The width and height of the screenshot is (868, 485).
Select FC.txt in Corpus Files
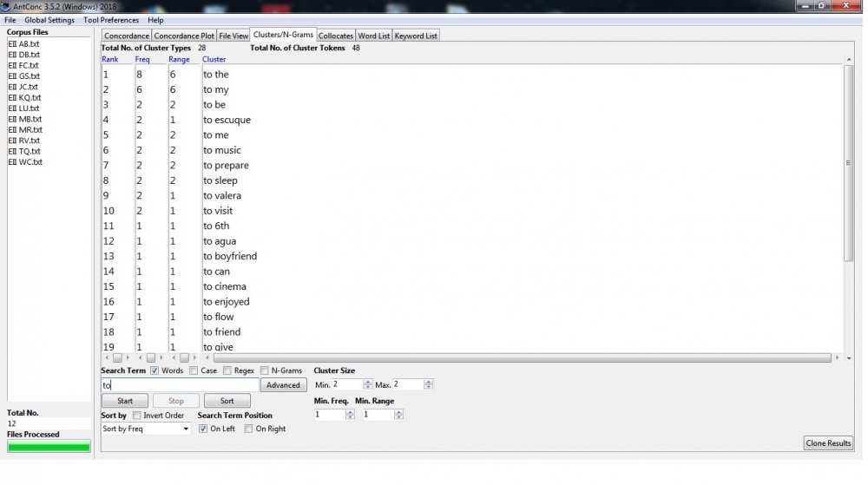(x=23, y=65)
